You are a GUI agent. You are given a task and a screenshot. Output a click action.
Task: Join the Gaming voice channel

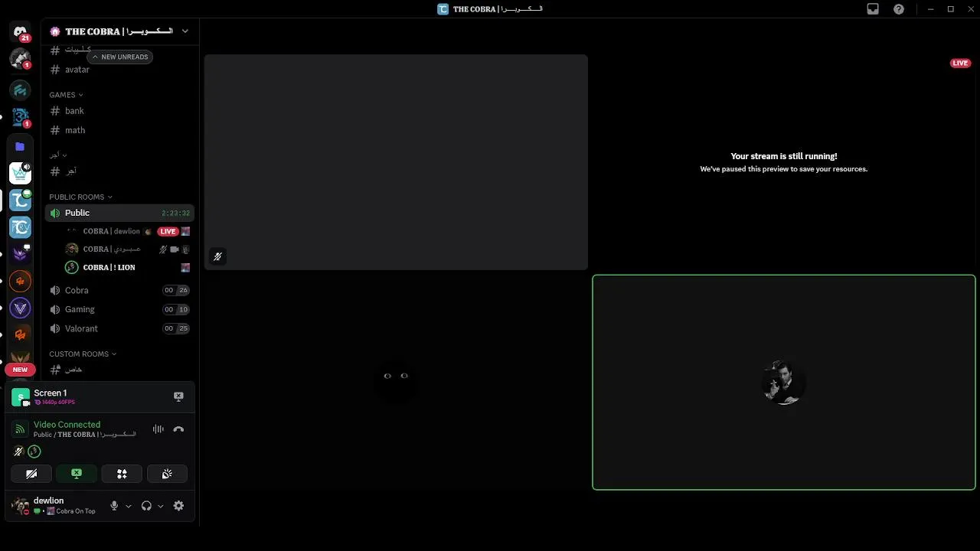click(120, 309)
